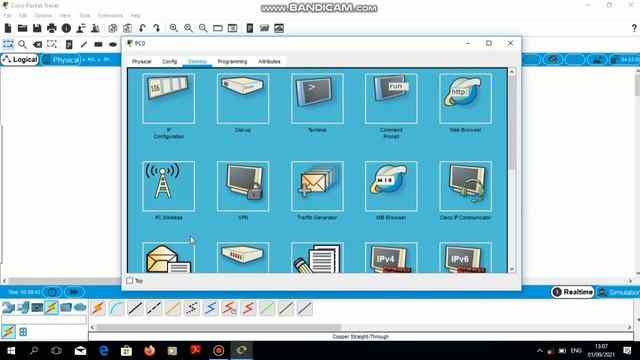Open the Options menu

pyautogui.click(x=43, y=16)
